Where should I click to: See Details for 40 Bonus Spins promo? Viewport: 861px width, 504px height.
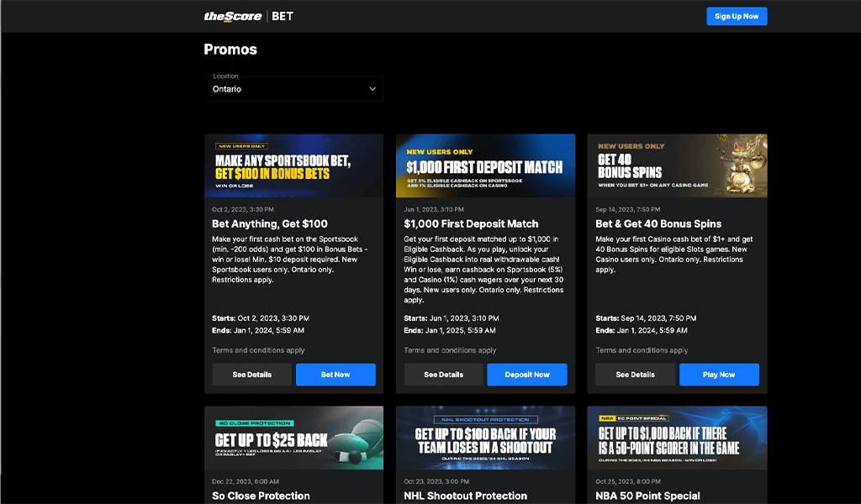click(636, 375)
